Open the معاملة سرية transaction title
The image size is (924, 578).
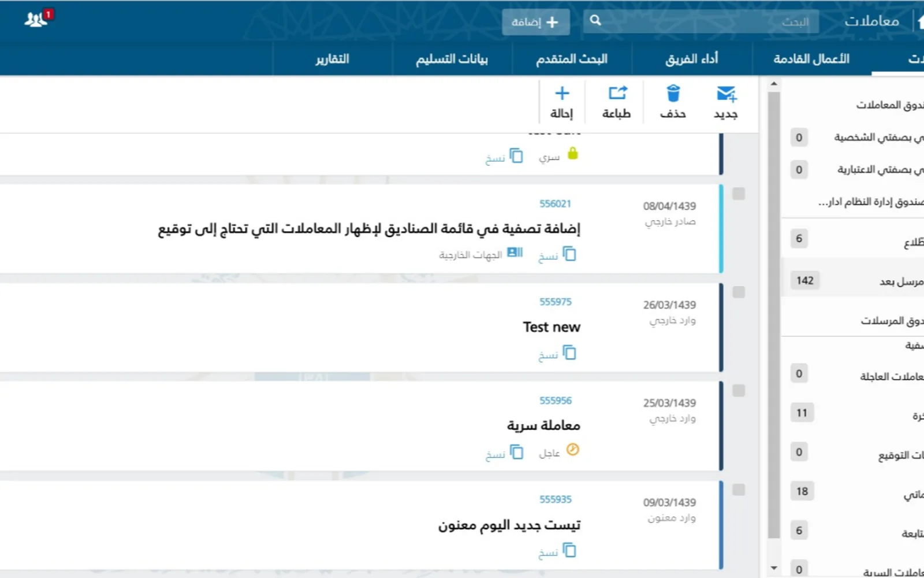click(x=543, y=425)
